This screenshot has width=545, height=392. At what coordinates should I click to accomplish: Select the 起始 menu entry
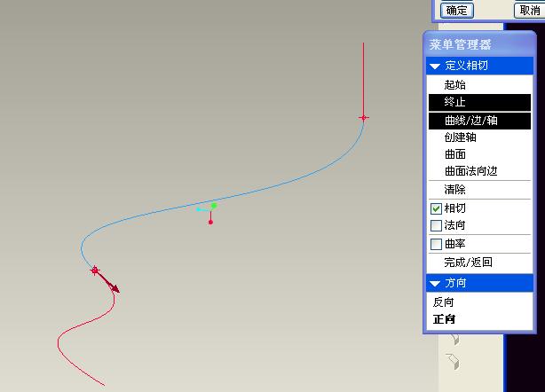[479, 85]
